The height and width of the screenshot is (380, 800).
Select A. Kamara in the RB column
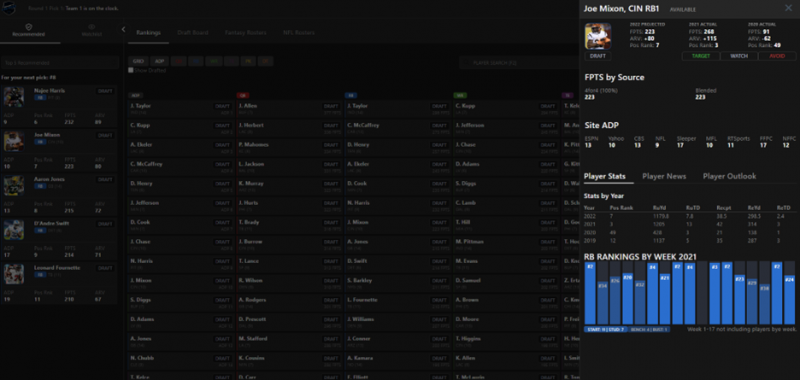point(360,358)
